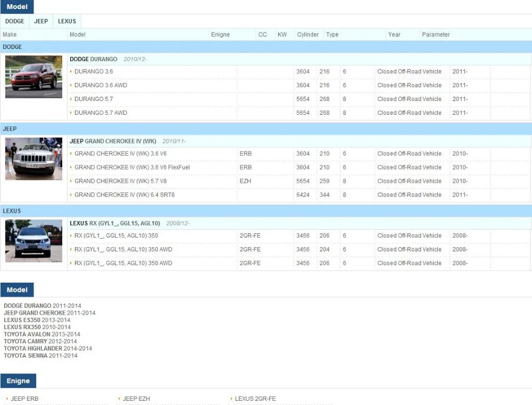
Task: Click the 2GR-FE cell in RX 350 row
Action: point(250,235)
